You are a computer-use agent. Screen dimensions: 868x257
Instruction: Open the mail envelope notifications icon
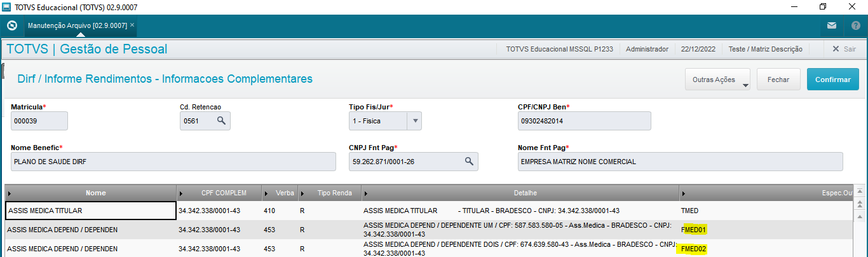point(832,26)
